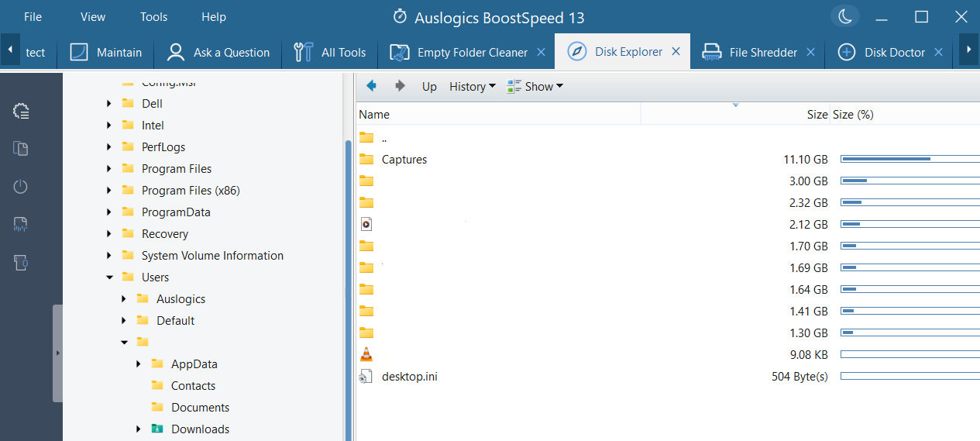Collapse the sidebar using the side handle

(x=57, y=353)
